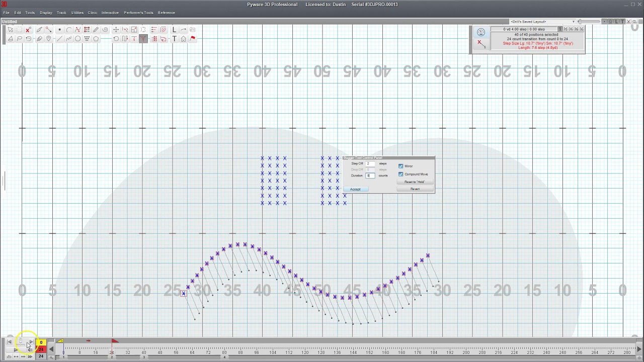Pick the Polygon shape tool

(96, 39)
